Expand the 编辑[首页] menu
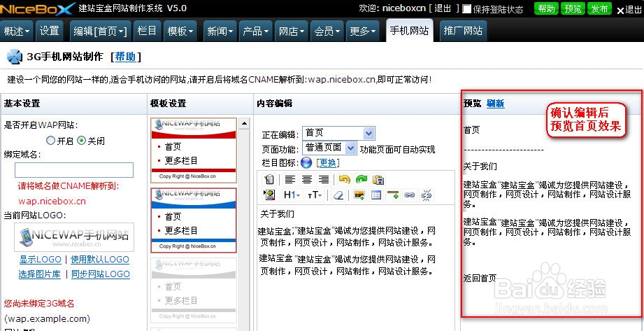Screen dimensions: 644x331 pyautogui.click(x=100, y=31)
